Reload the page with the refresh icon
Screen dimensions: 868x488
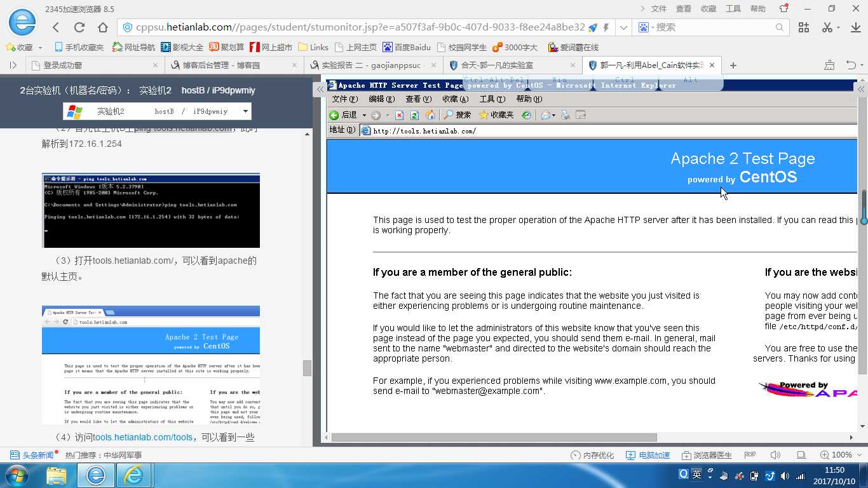coord(79,27)
